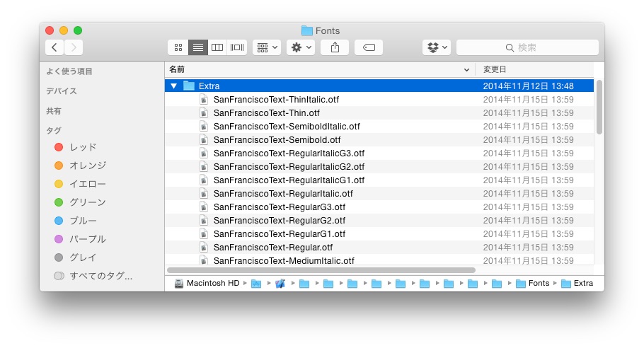
Task: Click the Share button in toolbar
Action: tap(335, 47)
